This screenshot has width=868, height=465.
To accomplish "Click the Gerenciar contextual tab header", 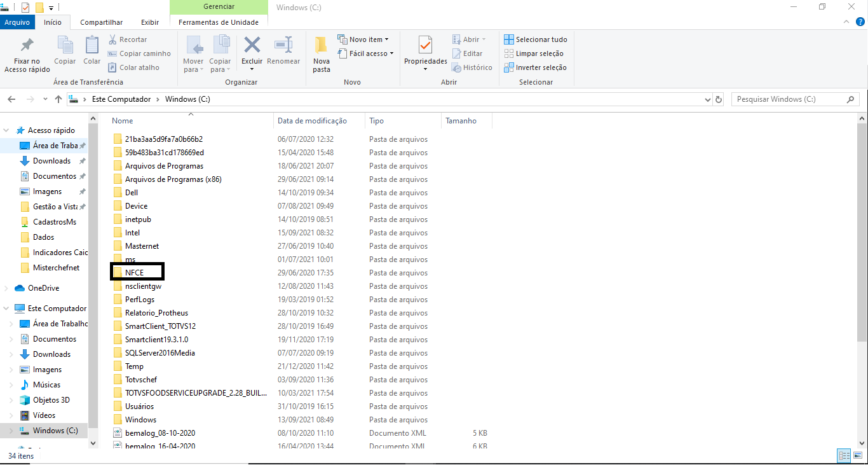I will point(219,7).
